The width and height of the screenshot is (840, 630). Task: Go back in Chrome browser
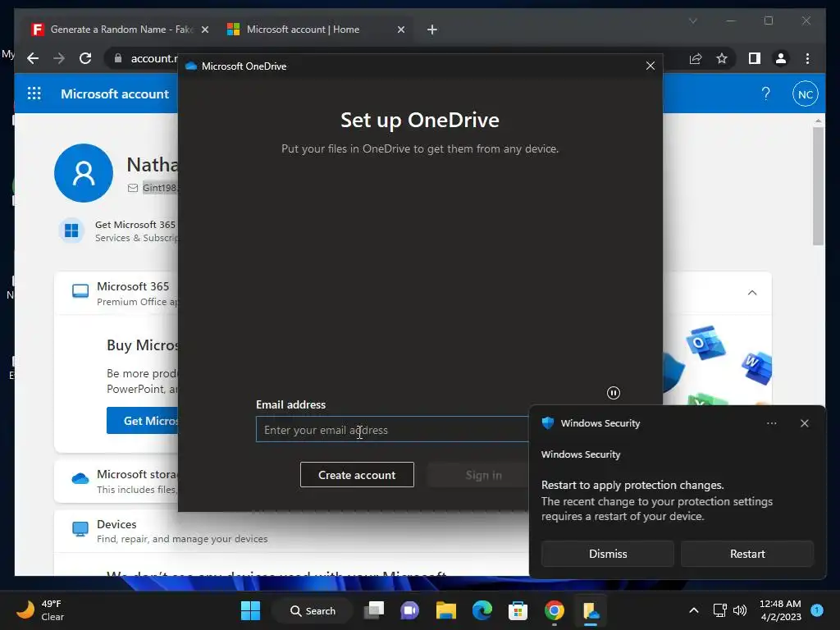point(33,58)
